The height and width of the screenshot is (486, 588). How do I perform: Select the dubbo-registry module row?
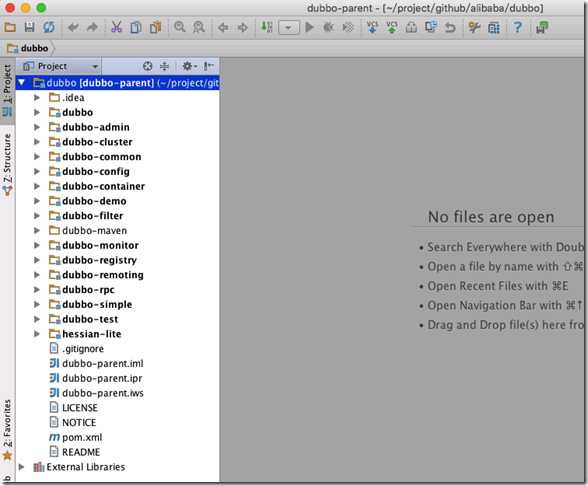click(x=118, y=260)
